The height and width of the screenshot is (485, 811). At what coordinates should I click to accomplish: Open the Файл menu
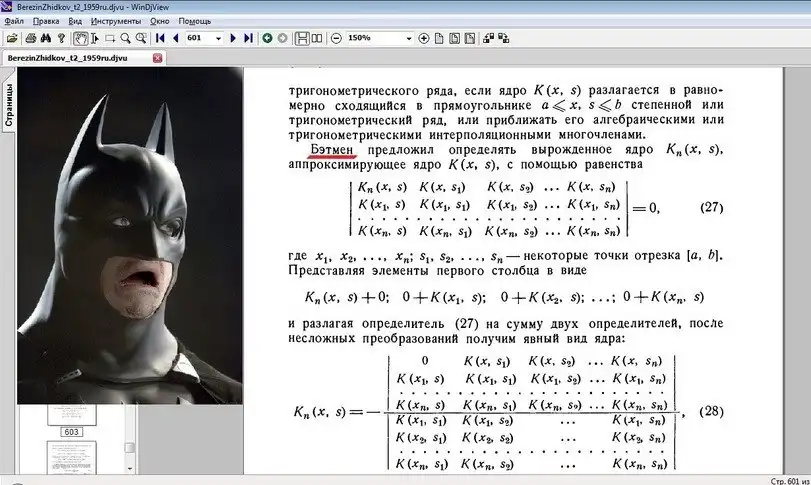[13, 20]
